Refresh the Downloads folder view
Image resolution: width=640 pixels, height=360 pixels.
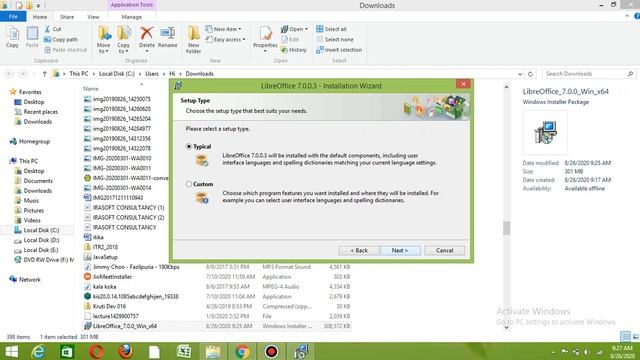tap(530, 74)
